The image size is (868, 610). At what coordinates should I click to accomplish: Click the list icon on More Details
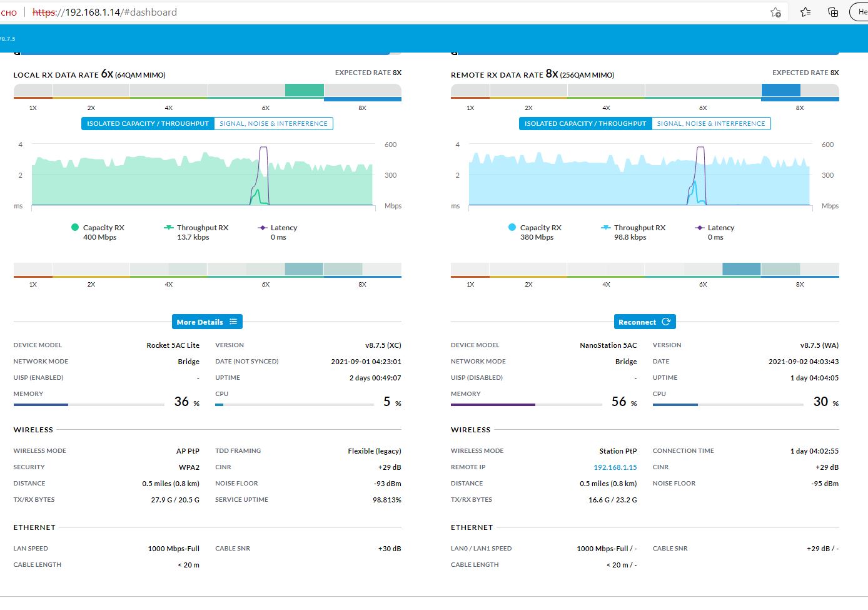point(233,322)
